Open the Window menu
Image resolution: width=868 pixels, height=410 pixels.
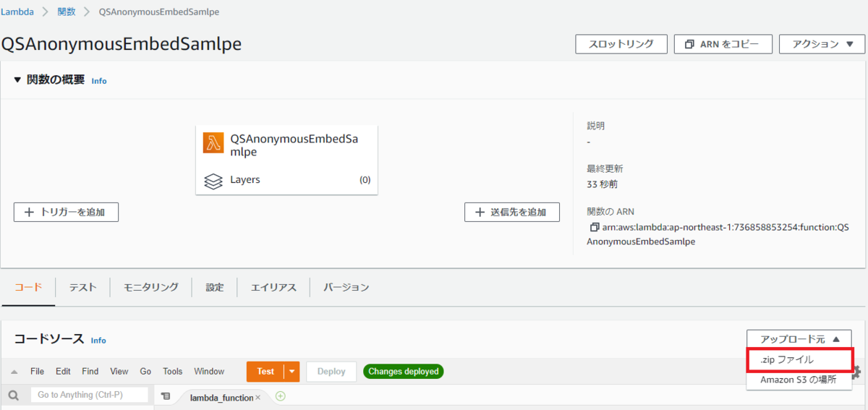(x=209, y=372)
